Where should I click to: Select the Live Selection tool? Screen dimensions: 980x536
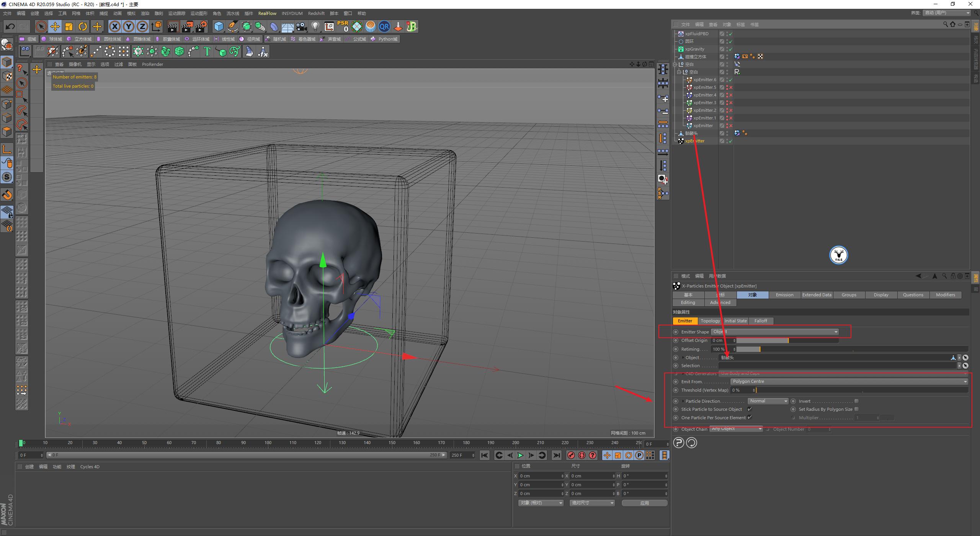click(41, 26)
